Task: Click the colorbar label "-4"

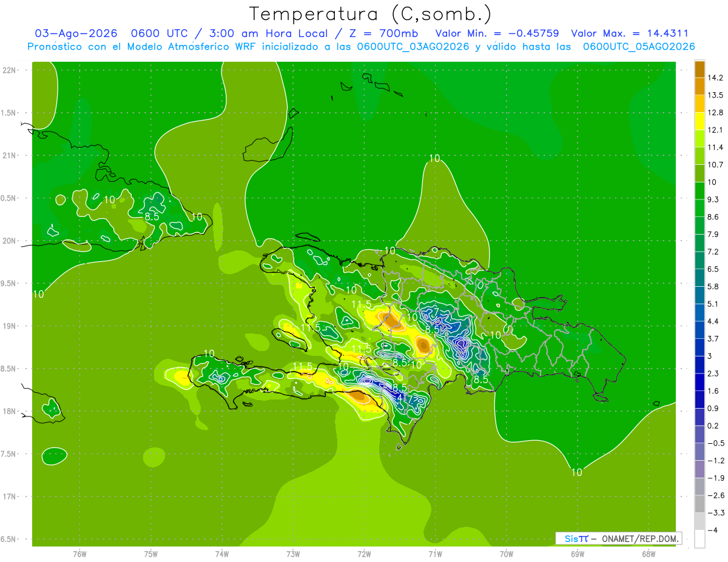Action: coord(712,530)
